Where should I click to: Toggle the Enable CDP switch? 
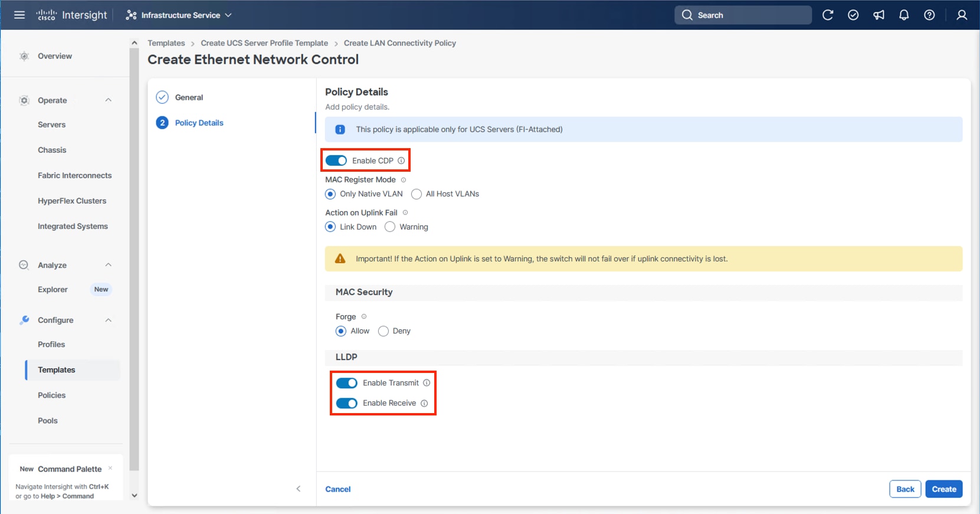click(x=336, y=161)
